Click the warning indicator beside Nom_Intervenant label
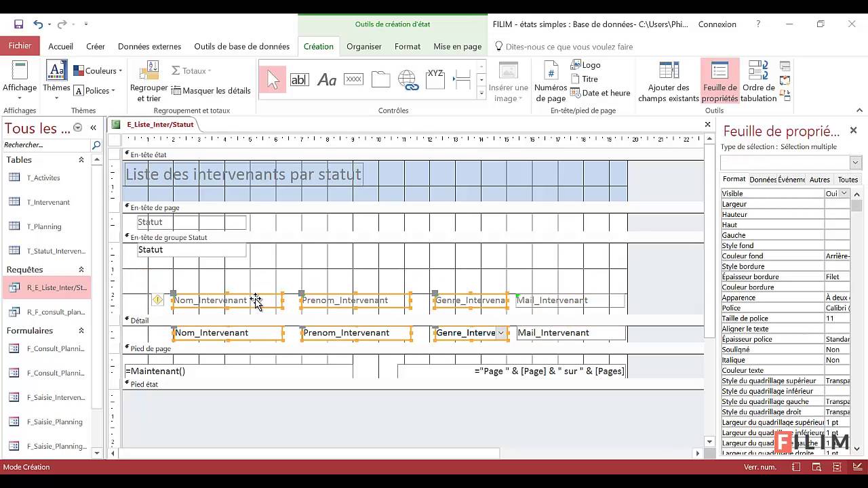The height and width of the screenshot is (488, 868). coord(157,300)
